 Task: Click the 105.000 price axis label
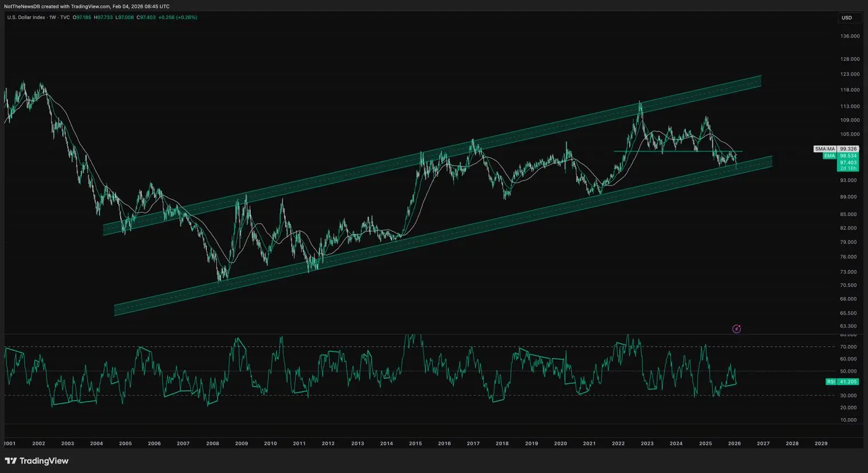[850, 134]
